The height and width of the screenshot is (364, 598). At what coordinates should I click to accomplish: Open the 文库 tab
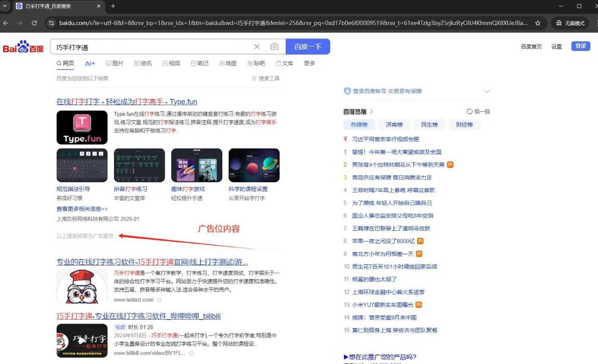[x=285, y=63]
